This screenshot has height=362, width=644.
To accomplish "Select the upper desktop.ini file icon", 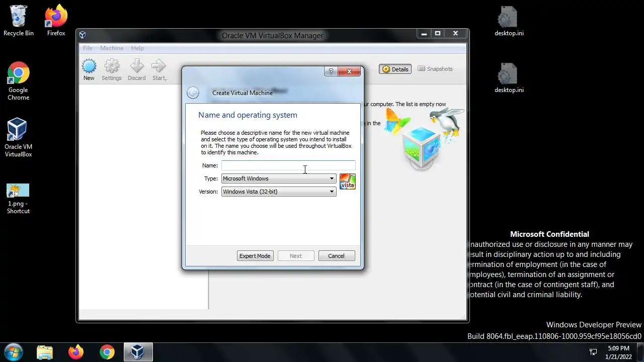I will click(509, 21).
